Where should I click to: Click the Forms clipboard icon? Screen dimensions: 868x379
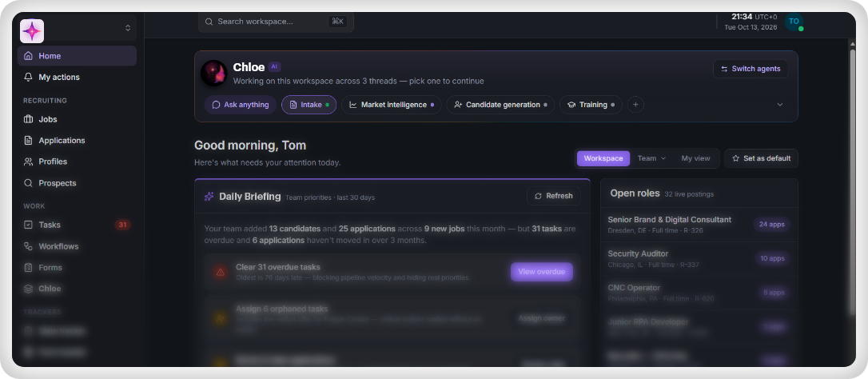coord(28,268)
